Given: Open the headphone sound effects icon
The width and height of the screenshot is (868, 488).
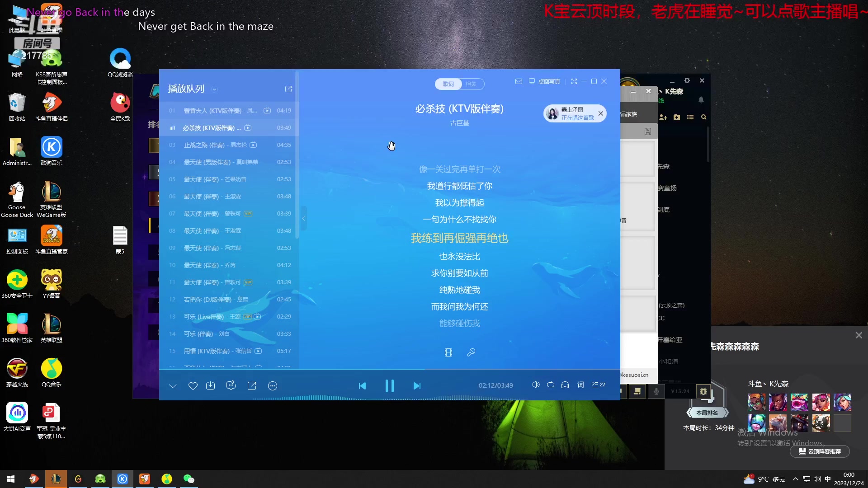Looking at the screenshot, I should [x=565, y=385].
